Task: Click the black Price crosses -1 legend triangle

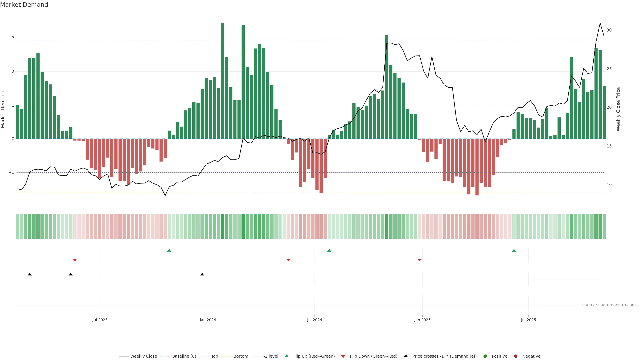Action: click(x=406, y=356)
